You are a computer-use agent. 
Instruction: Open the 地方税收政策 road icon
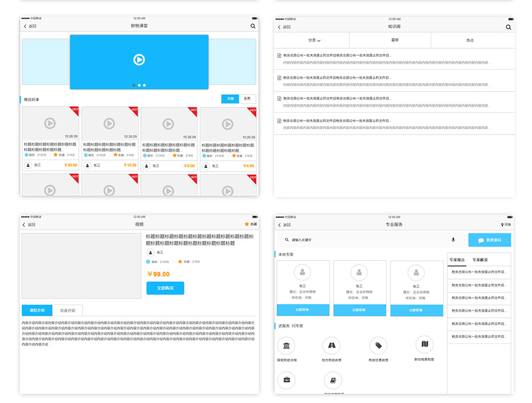(x=331, y=346)
